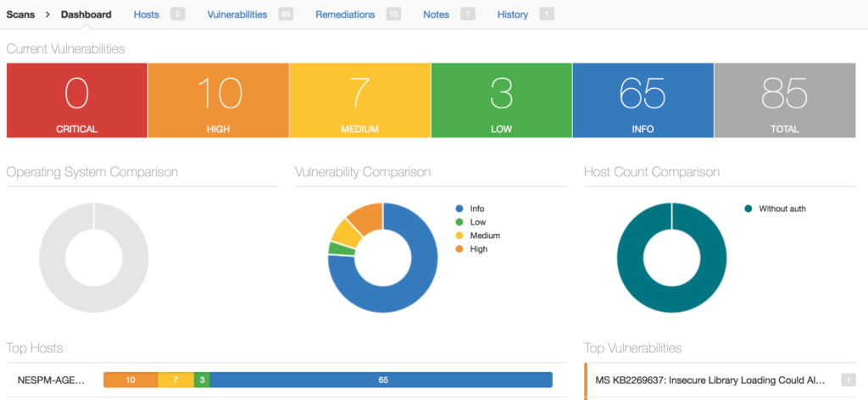
Task: Open the Hosts tab
Action: [x=146, y=15]
